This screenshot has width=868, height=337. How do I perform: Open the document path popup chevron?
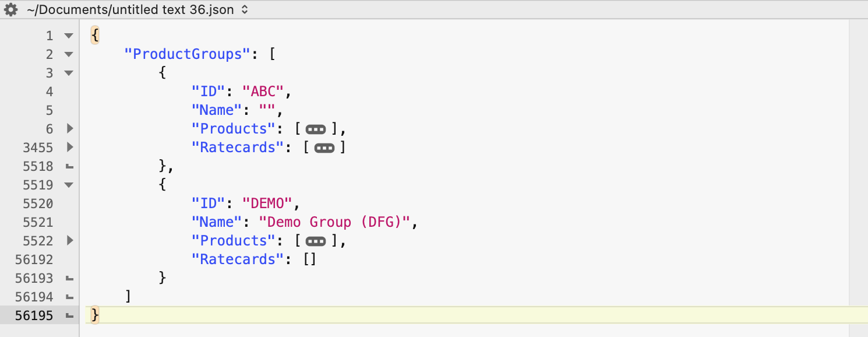[245, 9]
